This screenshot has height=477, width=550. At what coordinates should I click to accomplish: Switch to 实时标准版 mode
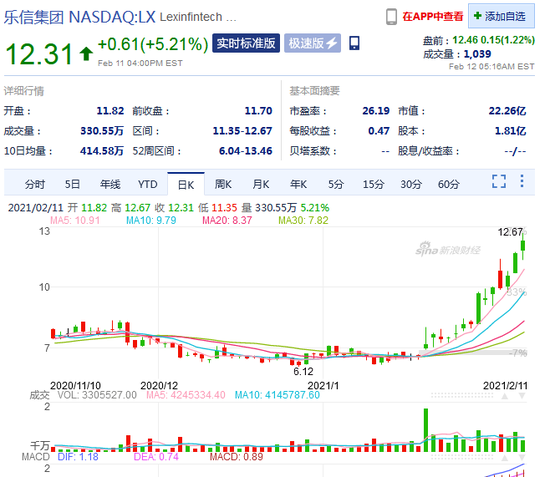246,43
